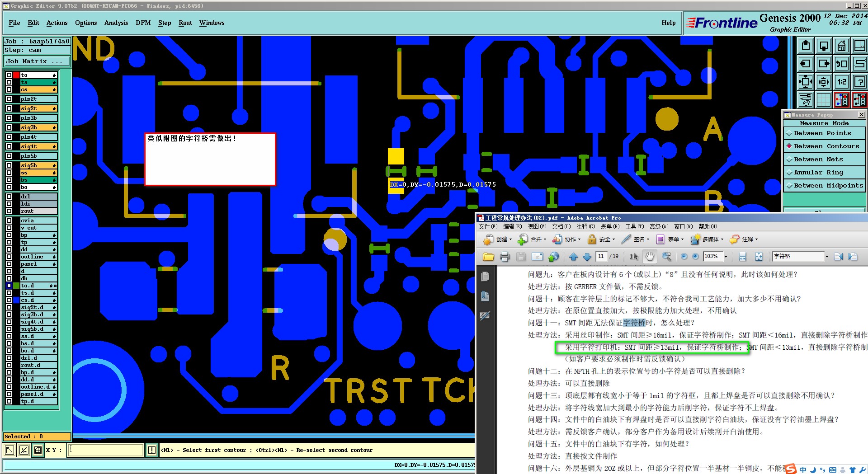Screen dimensions: 868x474
Task: Click the Job Matrix button
Action: (37, 61)
